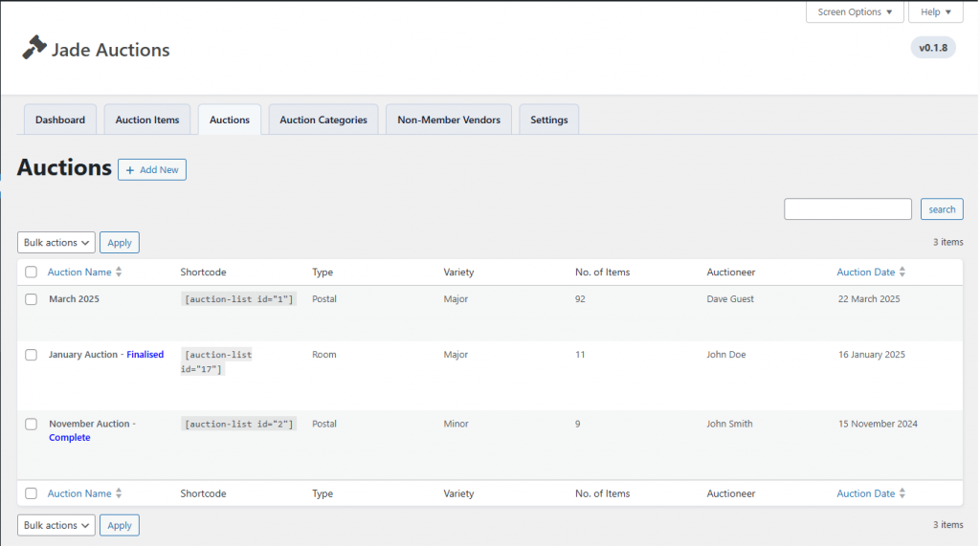Click sort arrows beside top Auction Name header
The width and height of the screenshot is (980, 546).
[119, 273]
